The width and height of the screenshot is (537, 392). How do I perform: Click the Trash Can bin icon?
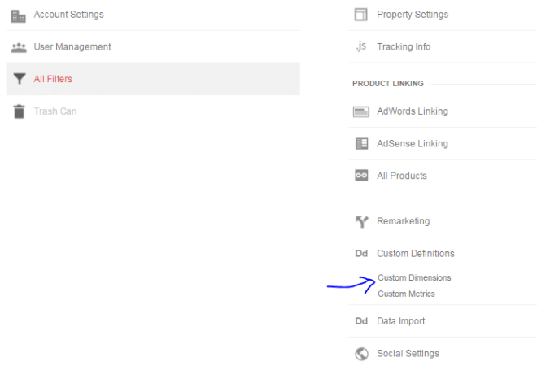[20, 111]
